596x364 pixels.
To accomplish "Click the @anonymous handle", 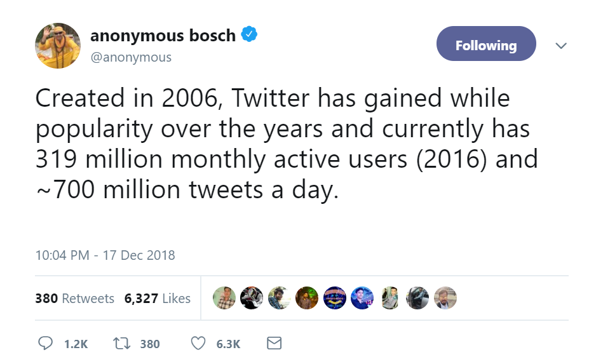I will [x=131, y=57].
